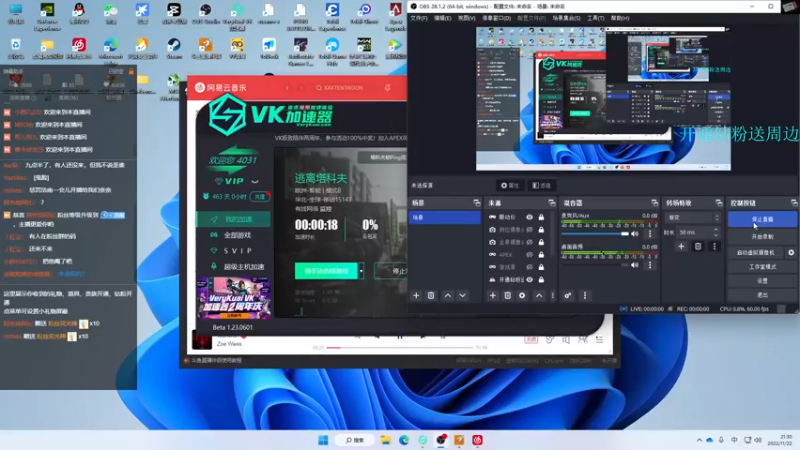The height and width of the screenshot is (450, 800).
Task: Hide the last source via its eye icon
Action: [x=530, y=280]
